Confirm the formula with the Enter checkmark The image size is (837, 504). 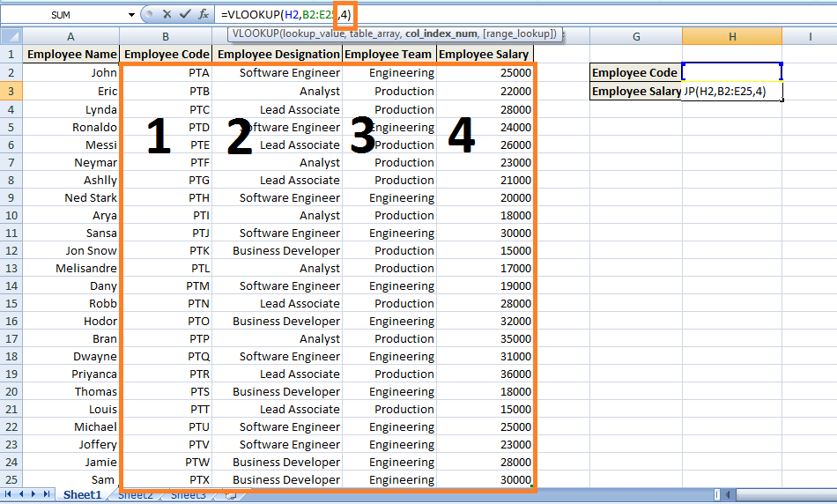click(x=185, y=14)
